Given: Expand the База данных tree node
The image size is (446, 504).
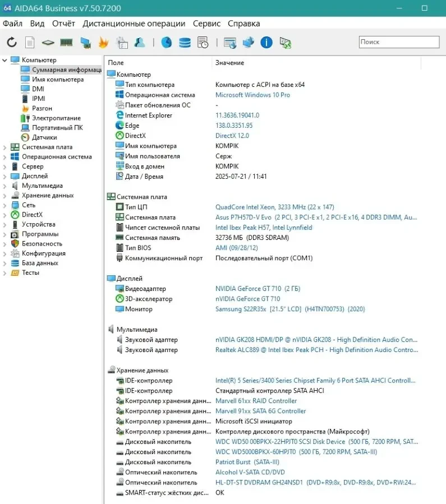Looking at the screenshot, I should (4, 263).
